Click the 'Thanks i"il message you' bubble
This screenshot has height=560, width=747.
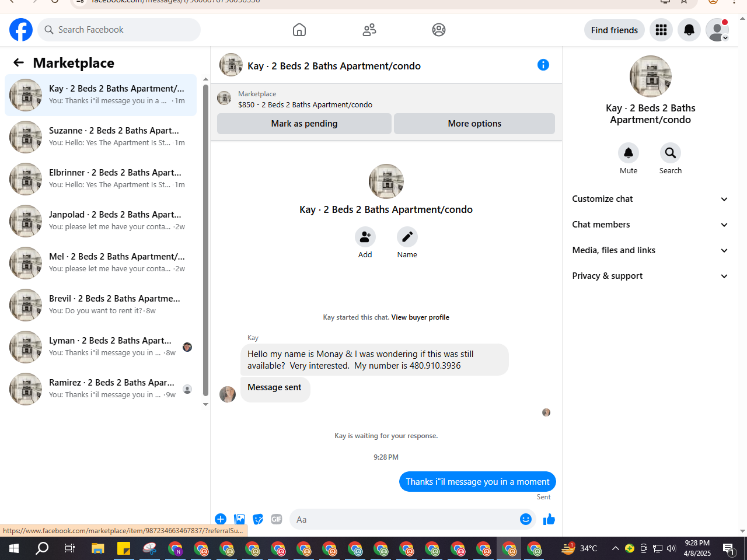click(477, 482)
